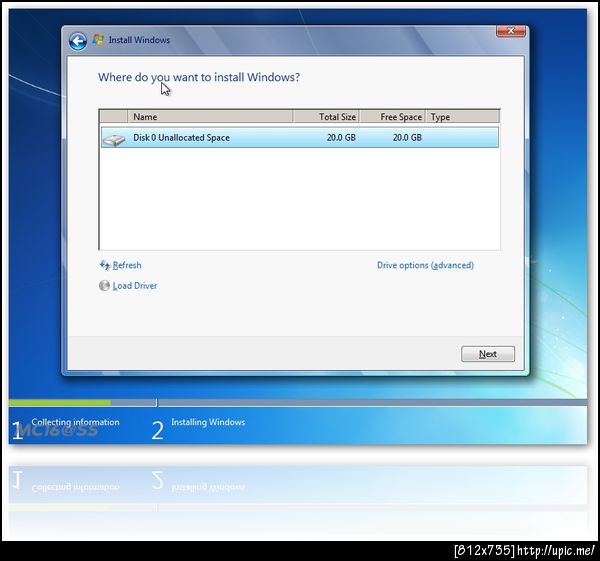Viewport: 600px width, 561px height.
Task: Go back with the blue arrow button
Action: (x=78, y=41)
